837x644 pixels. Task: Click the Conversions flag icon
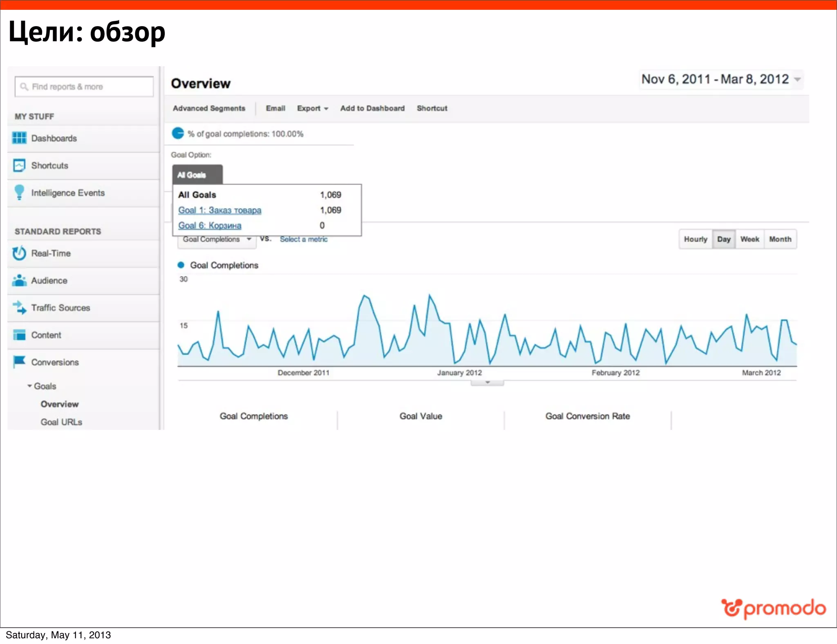tap(19, 362)
